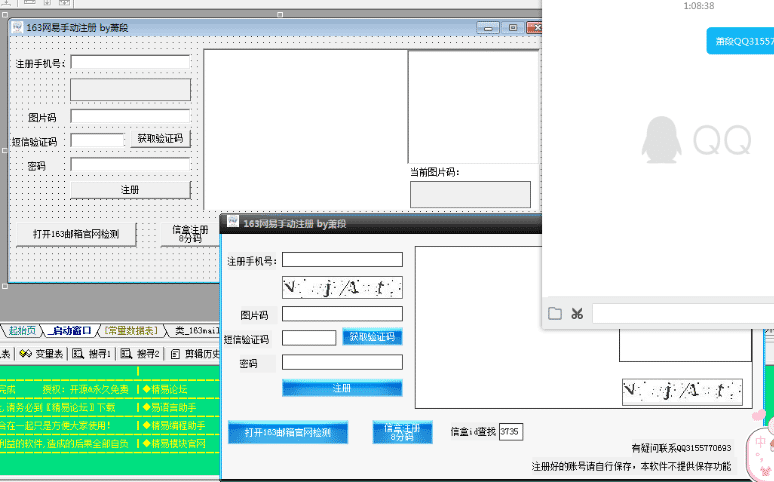Select the 搜寻1 panel tab
This screenshot has height=482, width=774.
[x=99, y=354]
